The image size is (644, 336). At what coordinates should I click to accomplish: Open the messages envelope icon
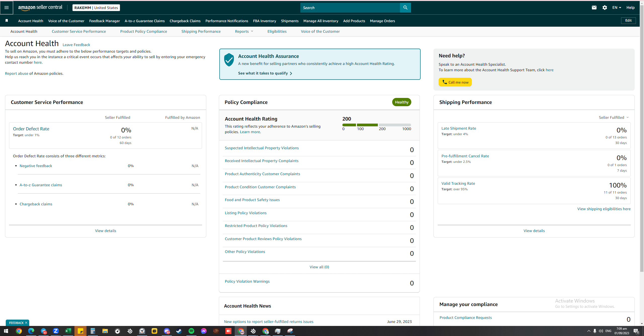pyautogui.click(x=594, y=8)
